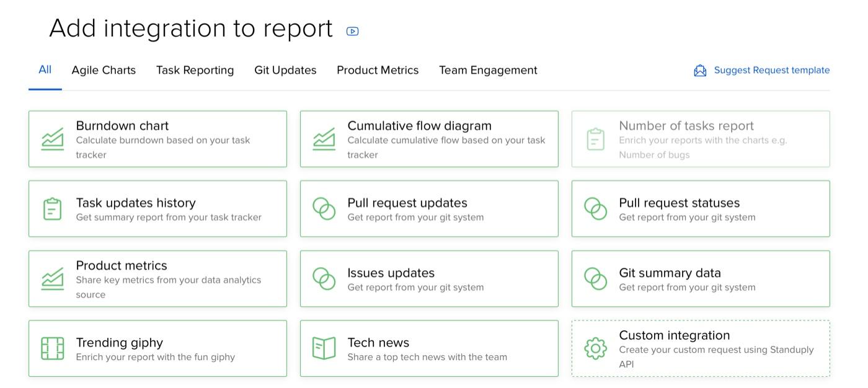
Task: Switch to the Agile Charts tab
Action: (x=104, y=71)
